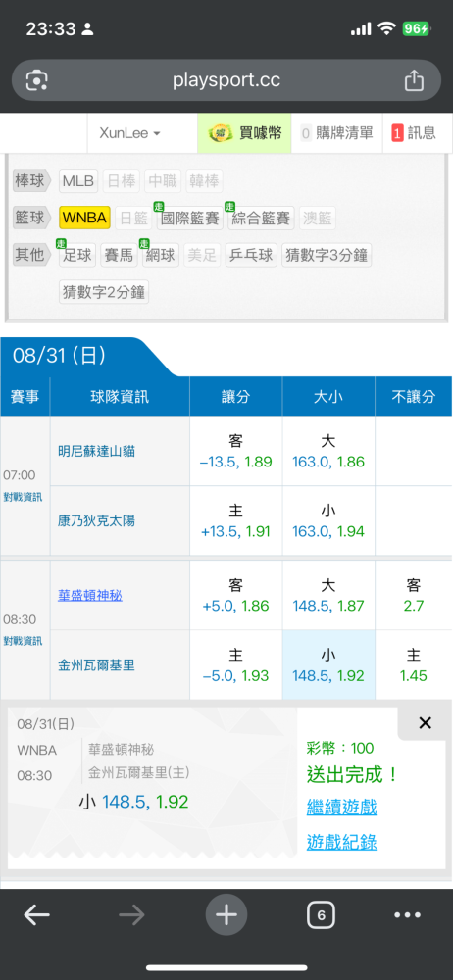Open a new tab with plus icon
The height and width of the screenshot is (980, 453).
[226, 915]
